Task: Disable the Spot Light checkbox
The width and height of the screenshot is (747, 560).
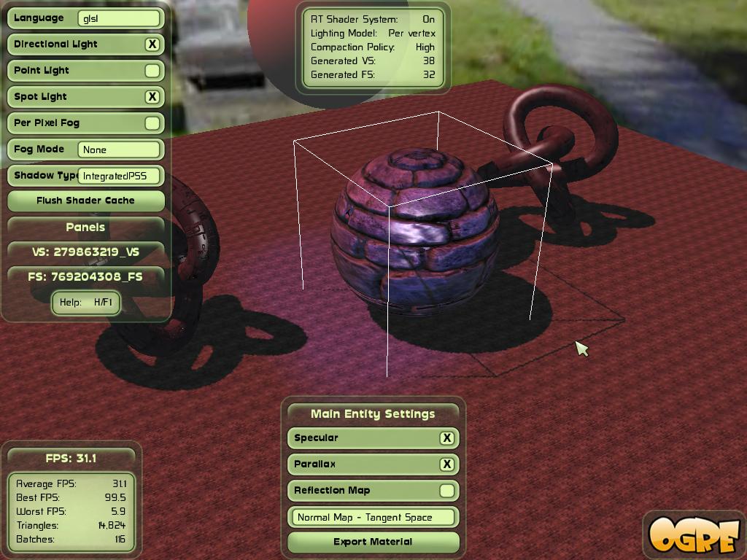Action: click(x=152, y=97)
